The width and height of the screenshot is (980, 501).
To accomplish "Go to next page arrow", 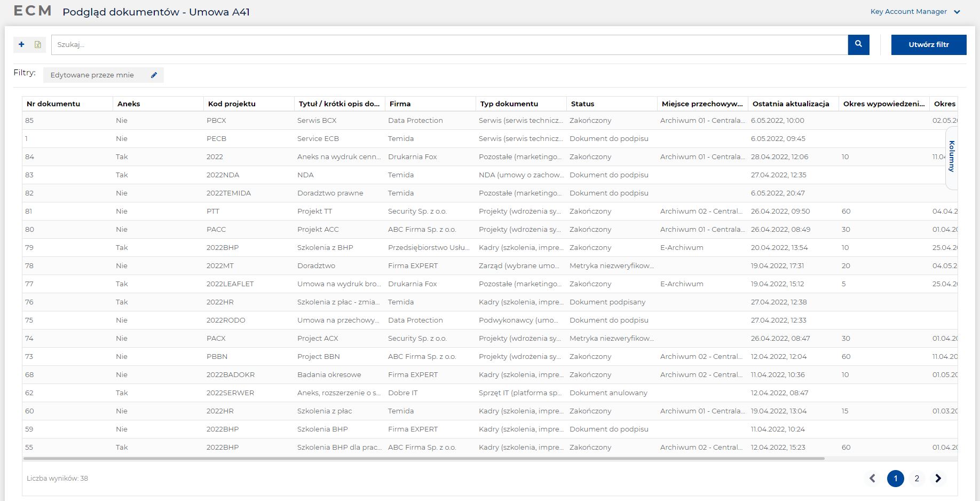I will [x=938, y=478].
